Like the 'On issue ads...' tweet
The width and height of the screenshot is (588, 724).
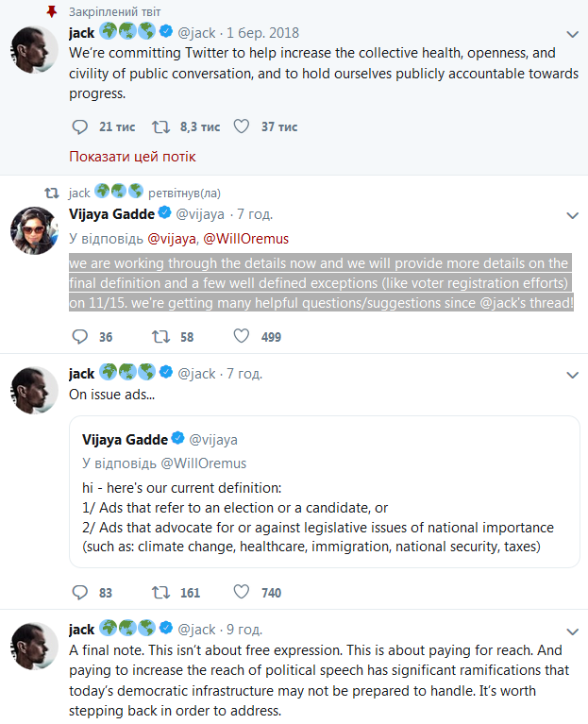(x=242, y=593)
